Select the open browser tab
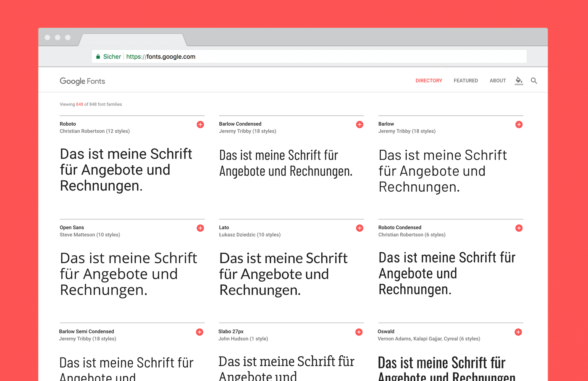The width and height of the screenshot is (588, 381). pyautogui.click(x=133, y=40)
